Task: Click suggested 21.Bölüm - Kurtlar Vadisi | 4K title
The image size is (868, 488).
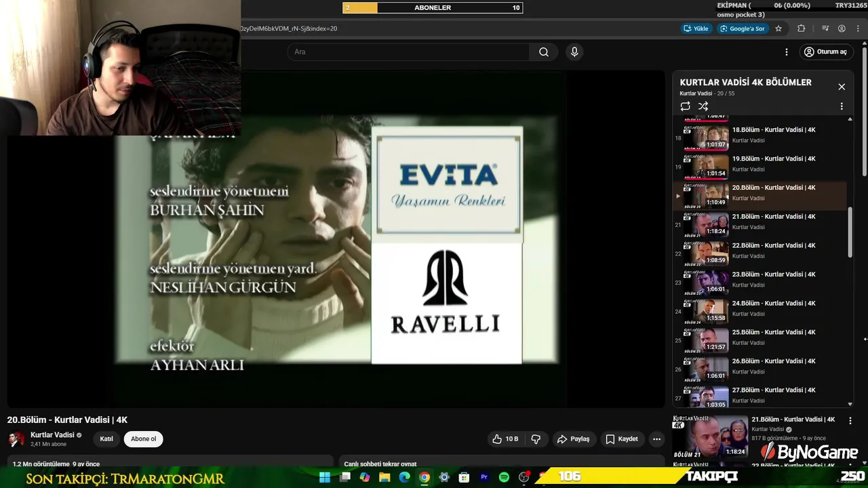Action: pos(793,420)
